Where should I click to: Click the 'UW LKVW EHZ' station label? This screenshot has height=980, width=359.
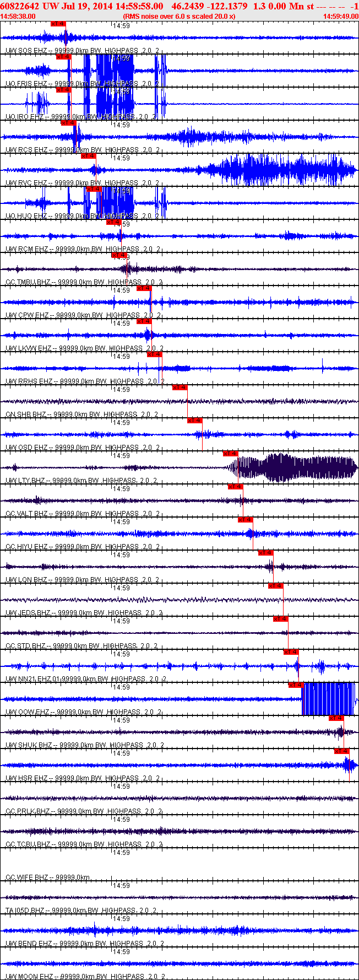pyautogui.click(x=28, y=348)
